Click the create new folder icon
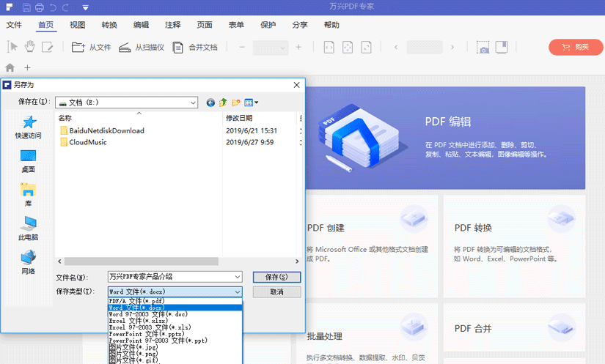The image size is (605, 364). 235,103
